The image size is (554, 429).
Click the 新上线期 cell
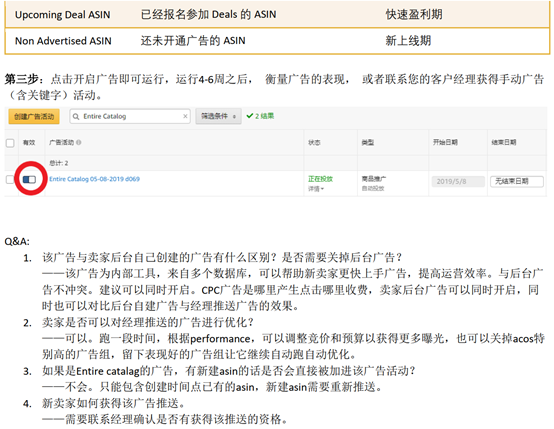408,41
